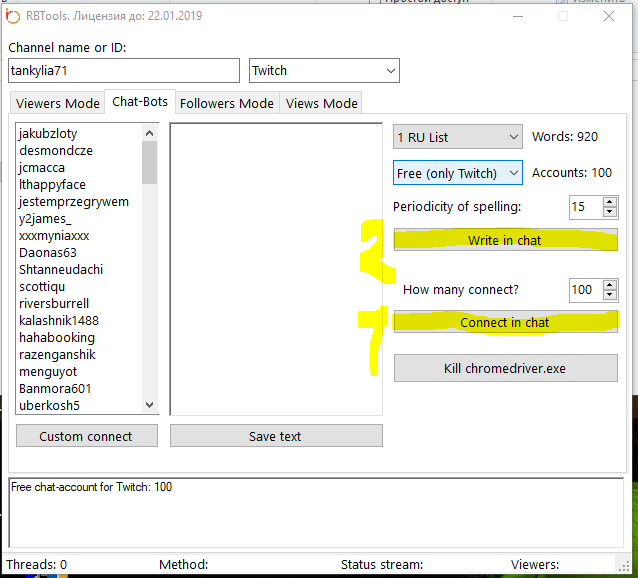Expand the 1 RU List dropdown
Screen dimensions: 638x578
coord(458,137)
